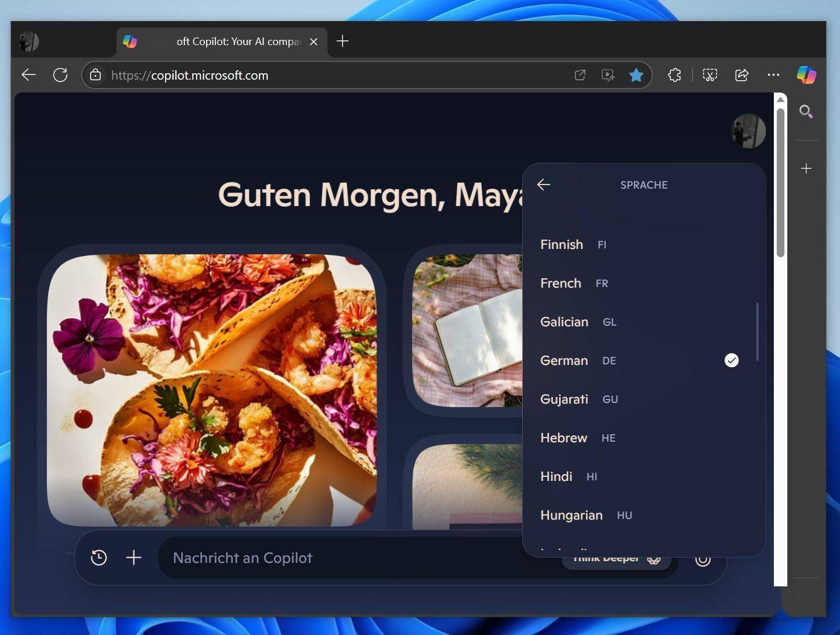
Task: Pick Gujarati from the language menu
Action: coord(564,399)
